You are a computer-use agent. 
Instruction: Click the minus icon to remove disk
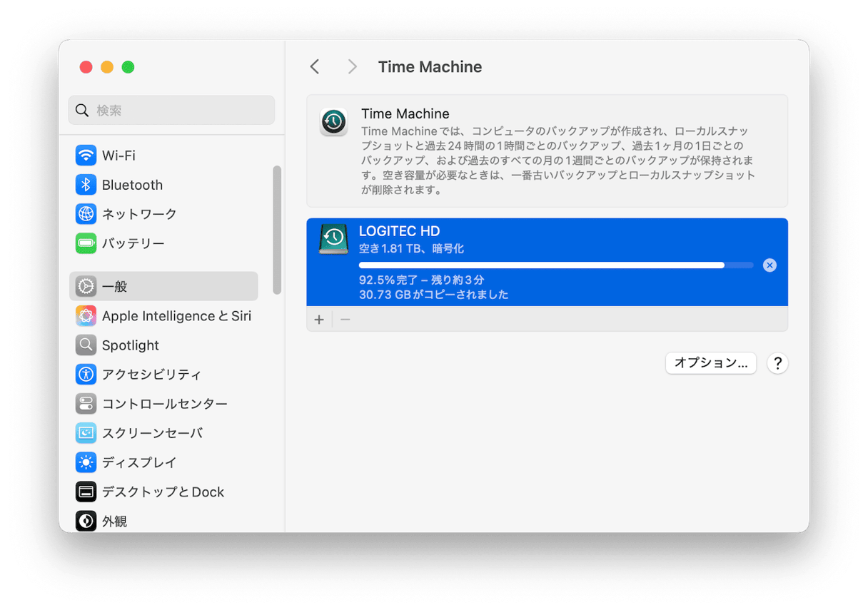pos(345,320)
